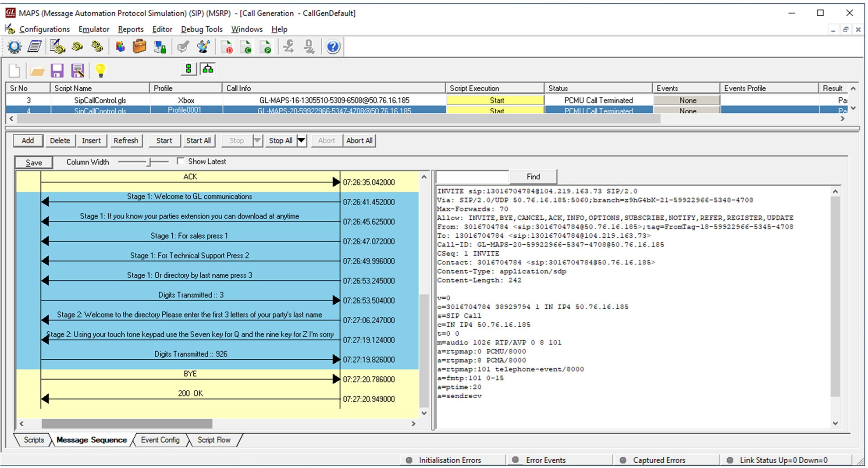Click the Save button above message sequence
Screen dimensions: 868x468
coord(34,162)
